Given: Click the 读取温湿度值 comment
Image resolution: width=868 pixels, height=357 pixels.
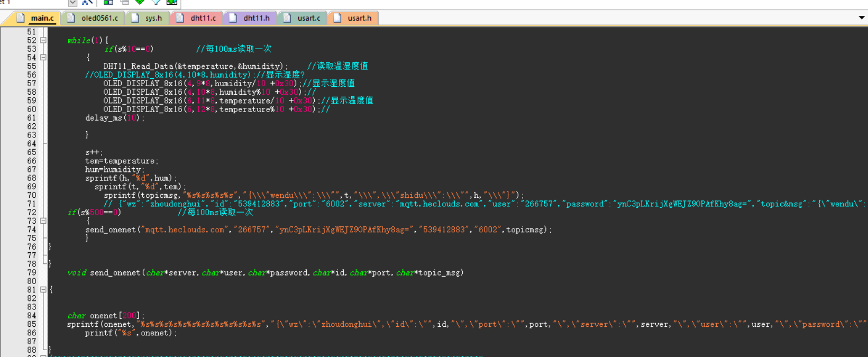Looking at the screenshot, I should pyautogui.click(x=337, y=66).
